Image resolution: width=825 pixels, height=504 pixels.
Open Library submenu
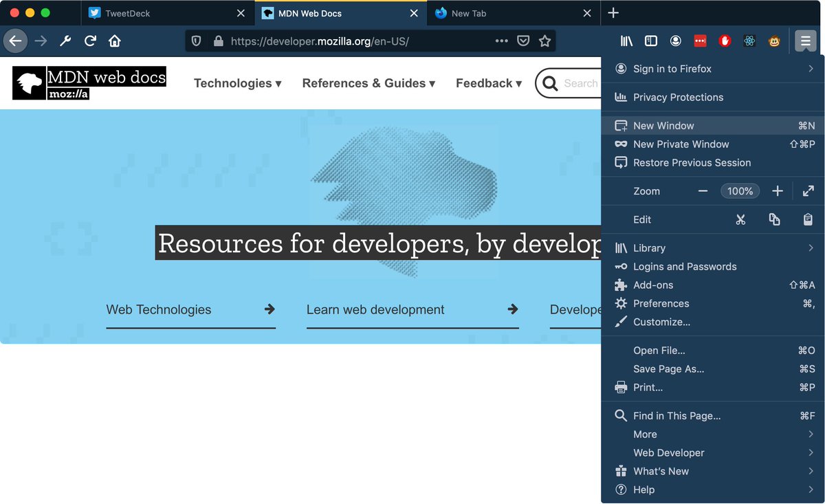(x=713, y=248)
